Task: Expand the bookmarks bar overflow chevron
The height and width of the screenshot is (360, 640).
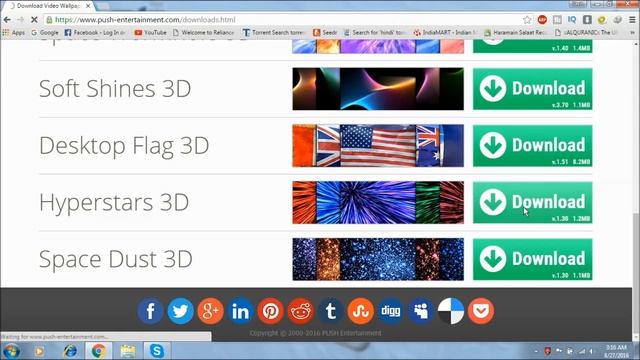Action: coord(633,32)
